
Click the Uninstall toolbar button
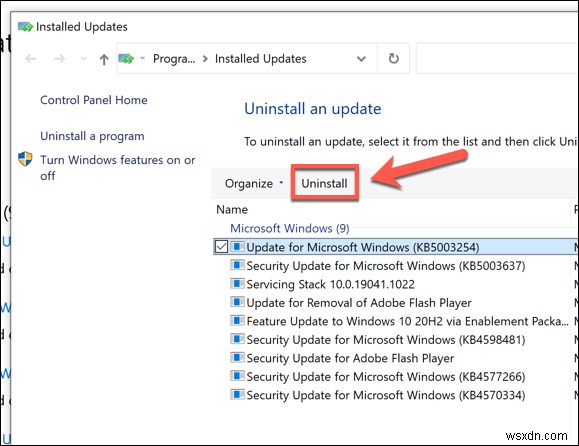(324, 183)
